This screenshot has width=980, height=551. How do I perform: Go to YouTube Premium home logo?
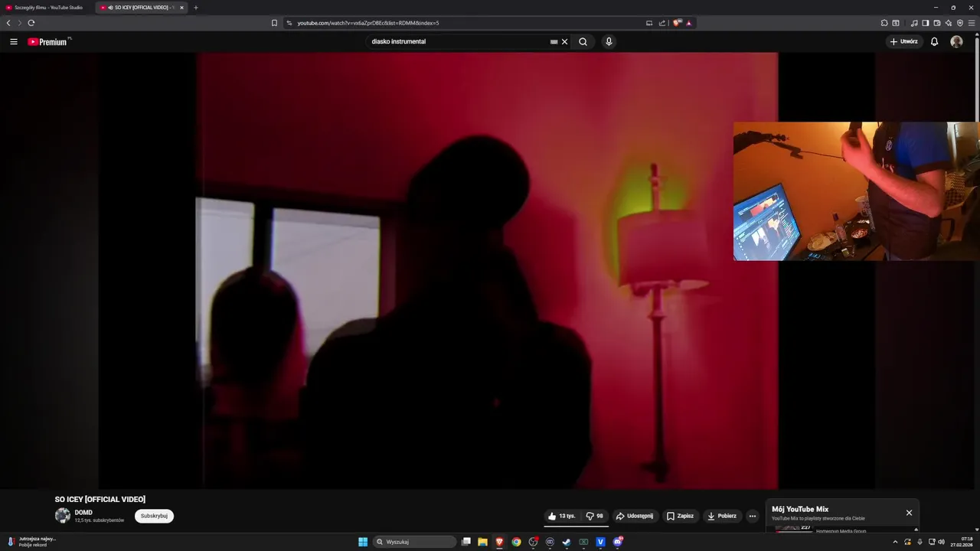pos(49,42)
